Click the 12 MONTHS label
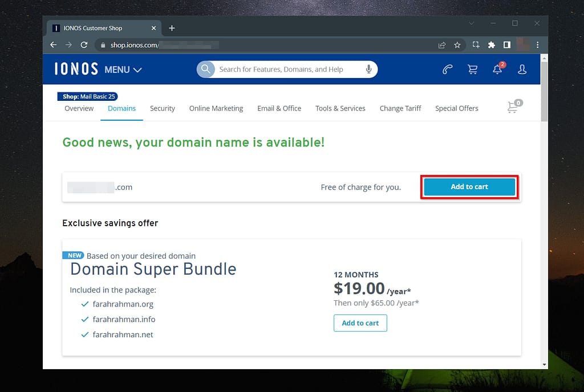Viewport: 584px width, 392px height. [x=356, y=275]
